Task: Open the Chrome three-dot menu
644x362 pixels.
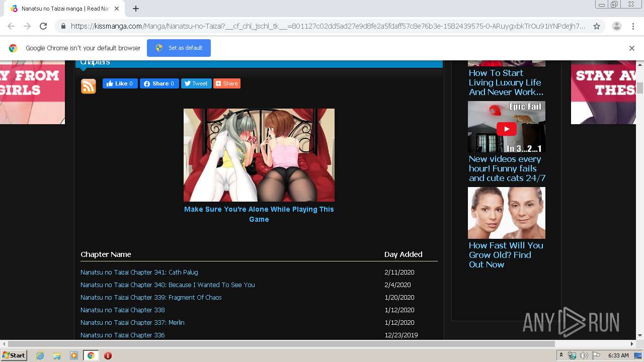Action: point(633,26)
